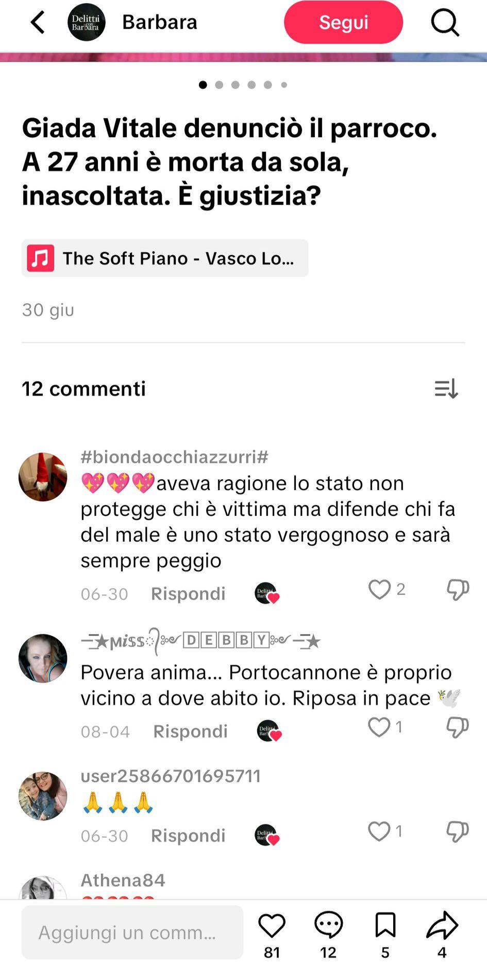The height and width of the screenshot is (980, 487).
Task: Open The Soft Piano music track
Action: tap(165, 258)
